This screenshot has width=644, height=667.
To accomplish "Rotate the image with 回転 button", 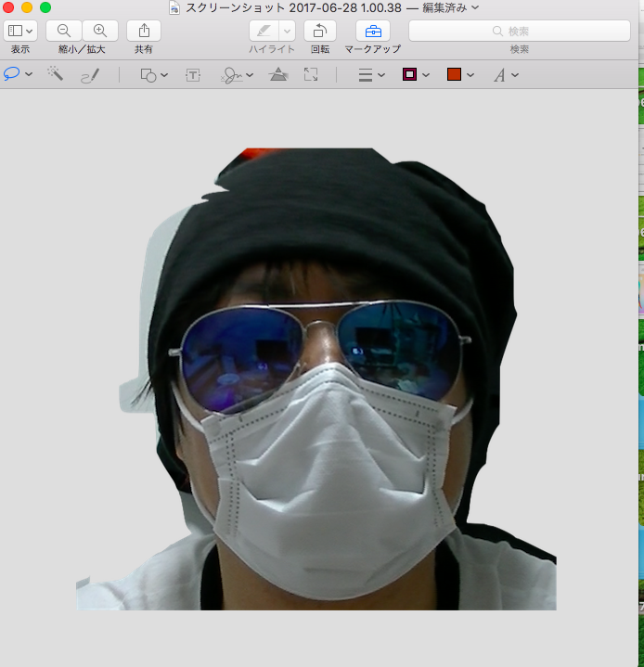I will [320, 31].
